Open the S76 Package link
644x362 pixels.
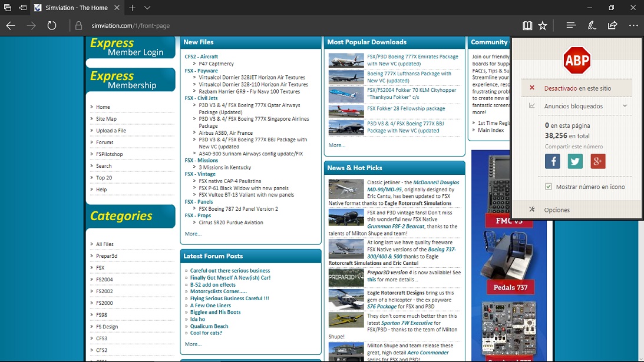[382, 307]
